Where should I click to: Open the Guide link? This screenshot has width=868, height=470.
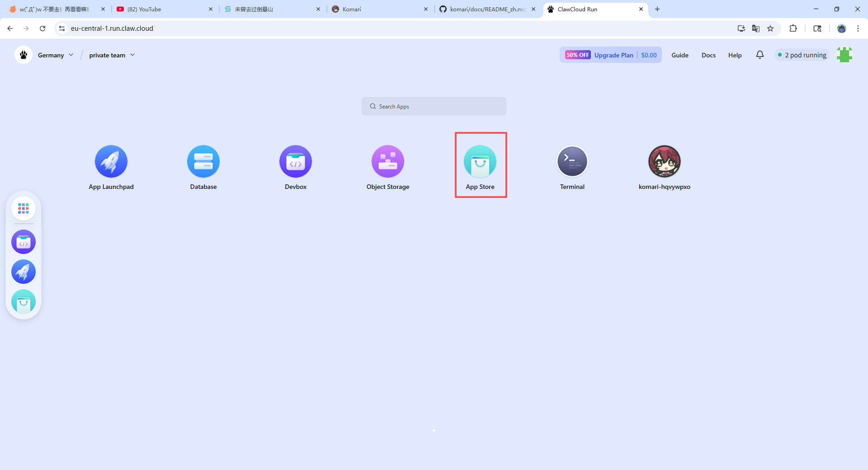(x=679, y=55)
